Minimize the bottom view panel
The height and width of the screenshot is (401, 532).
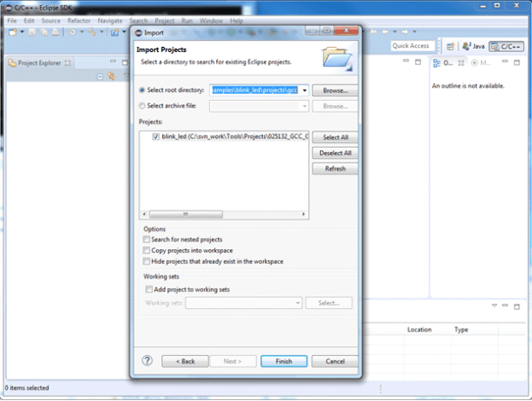[x=505, y=306]
